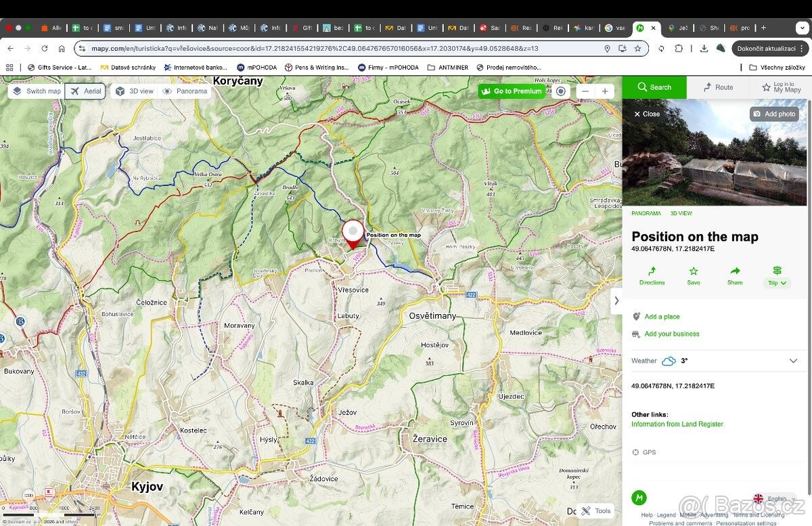Image resolution: width=812 pixels, height=526 pixels.
Task: Toggle the Aerial map view
Action: pyautogui.click(x=85, y=91)
